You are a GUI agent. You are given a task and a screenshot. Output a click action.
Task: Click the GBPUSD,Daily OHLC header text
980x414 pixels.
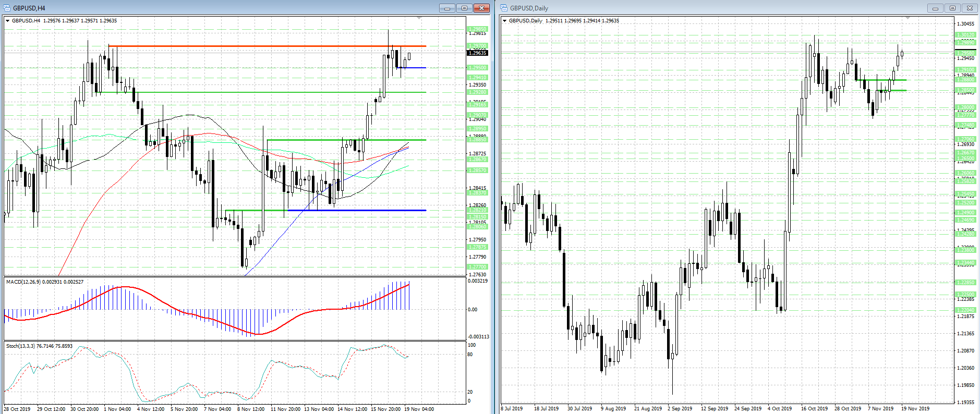tap(564, 21)
